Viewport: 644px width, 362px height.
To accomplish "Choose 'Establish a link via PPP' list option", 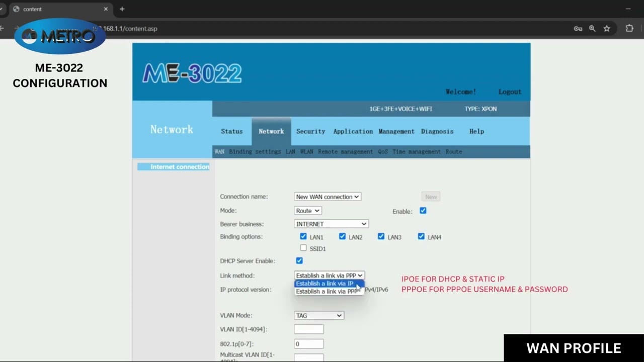I will (329, 292).
